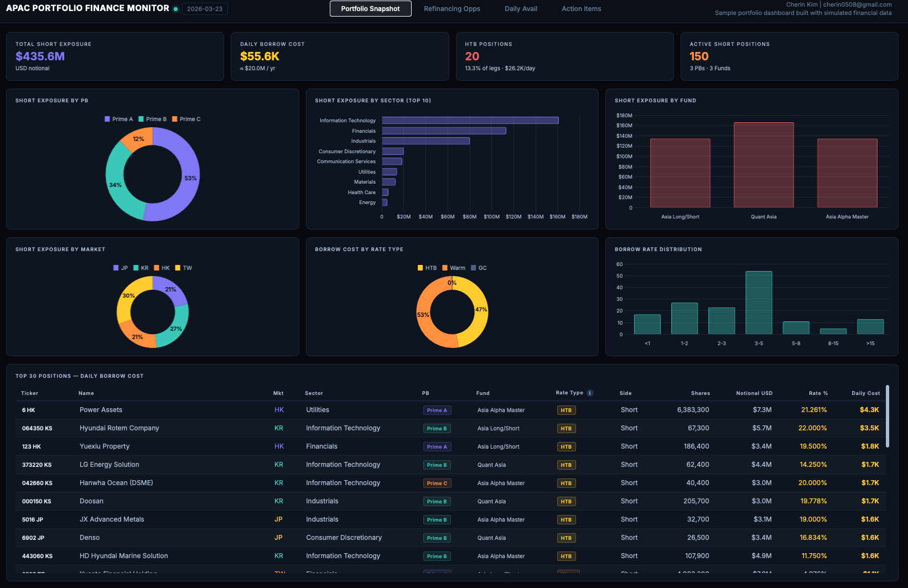Select the 6 HK ticker cell
Viewport: 908px width, 588px height.
point(28,410)
